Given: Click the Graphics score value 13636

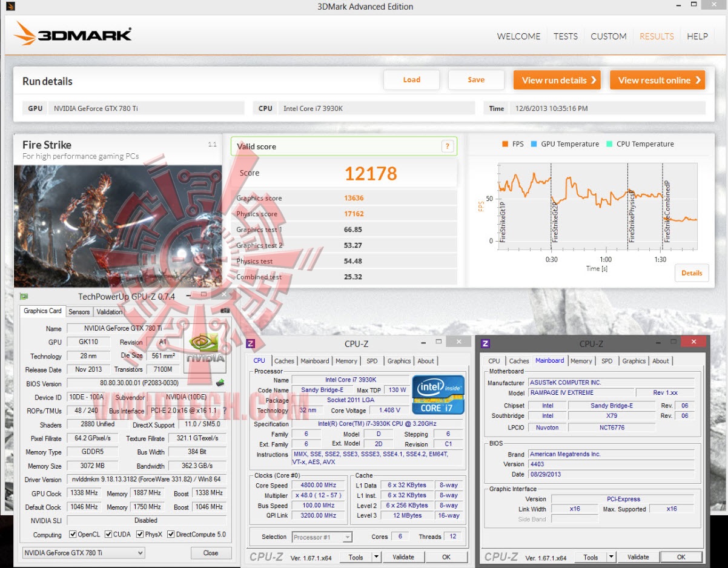Looking at the screenshot, I should click(x=354, y=198).
